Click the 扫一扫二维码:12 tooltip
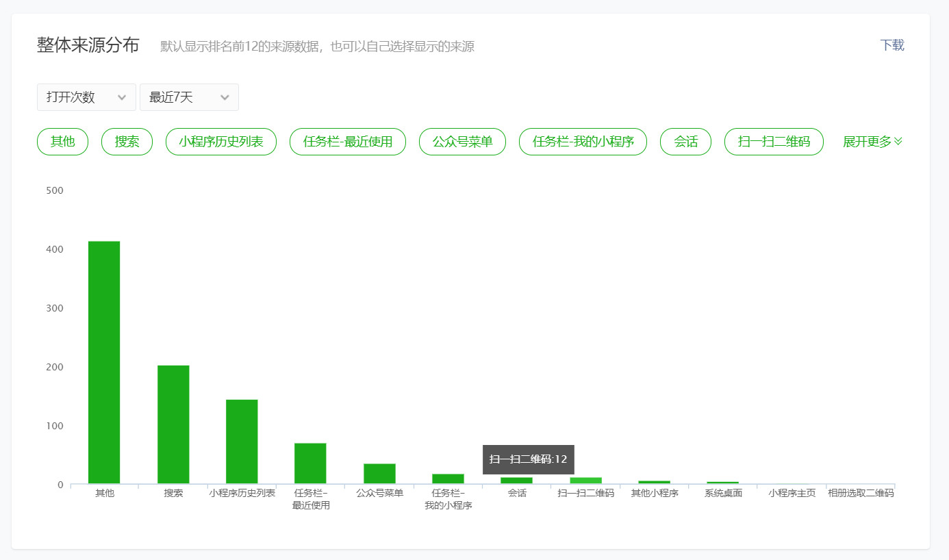 point(529,459)
